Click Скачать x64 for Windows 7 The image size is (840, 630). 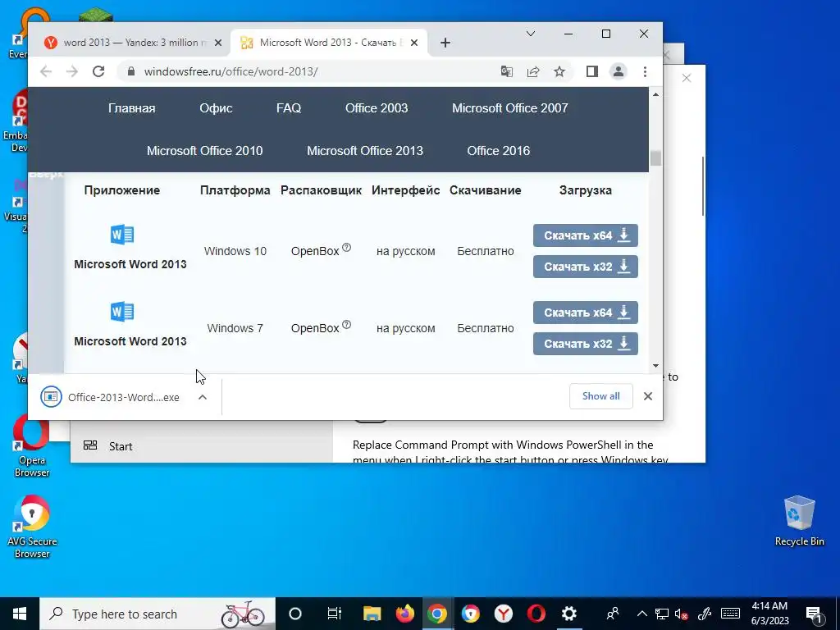pos(586,313)
